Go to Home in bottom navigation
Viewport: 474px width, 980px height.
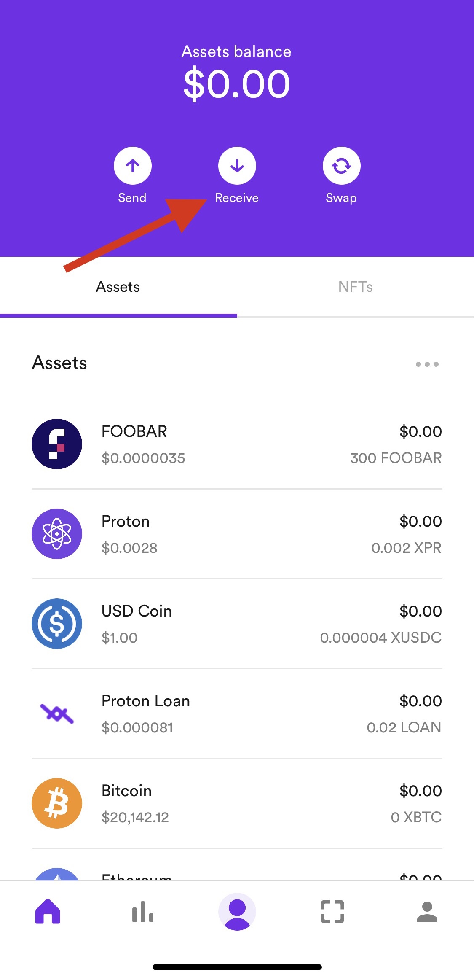pyautogui.click(x=48, y=911)
